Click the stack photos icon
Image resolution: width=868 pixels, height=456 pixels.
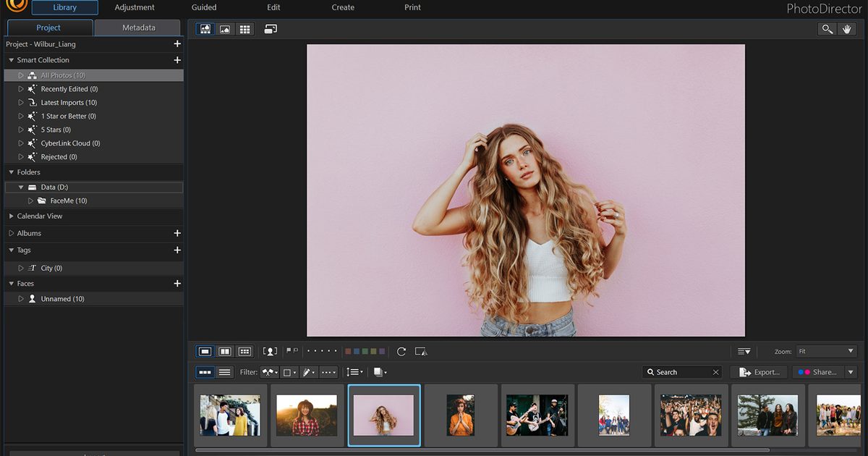pos(380,372)
